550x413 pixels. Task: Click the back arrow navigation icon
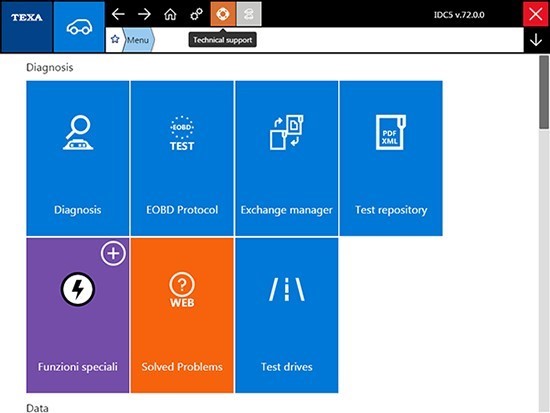[118, 14]
